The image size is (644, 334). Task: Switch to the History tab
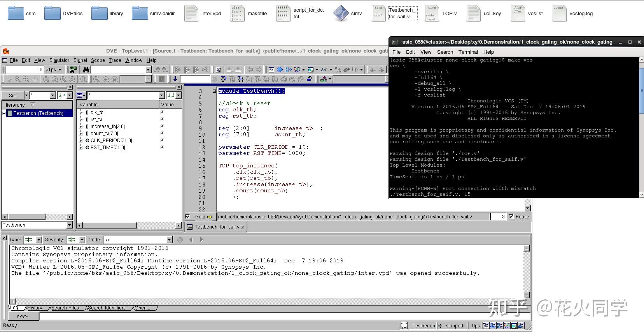(x=35, y=308)
